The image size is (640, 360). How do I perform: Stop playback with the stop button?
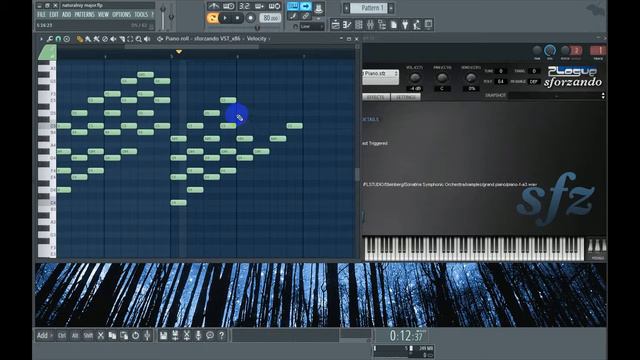coord(238,18)
